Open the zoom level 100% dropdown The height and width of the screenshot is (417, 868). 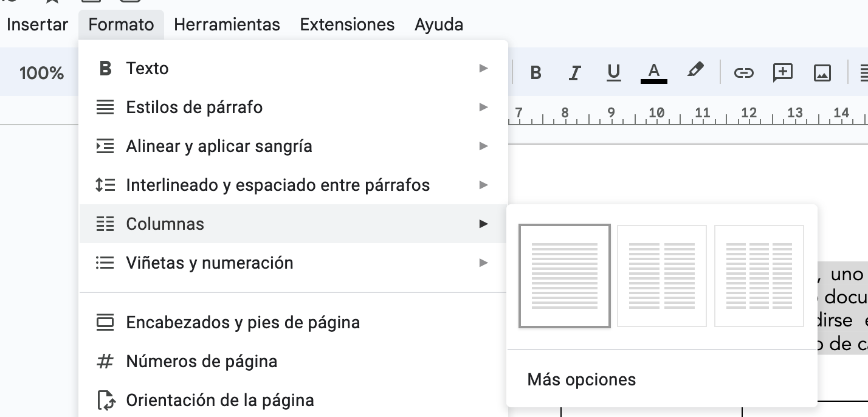(41, 74)
